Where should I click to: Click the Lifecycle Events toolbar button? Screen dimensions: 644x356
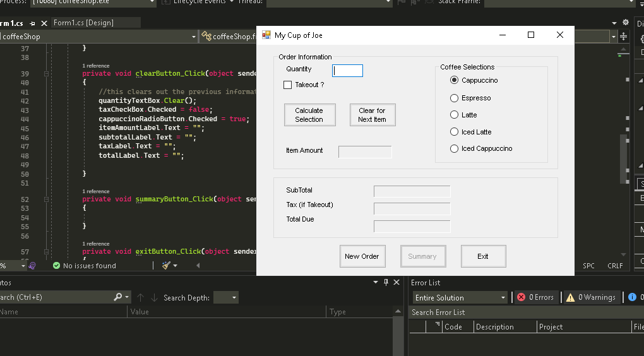(x=198, y=2)
